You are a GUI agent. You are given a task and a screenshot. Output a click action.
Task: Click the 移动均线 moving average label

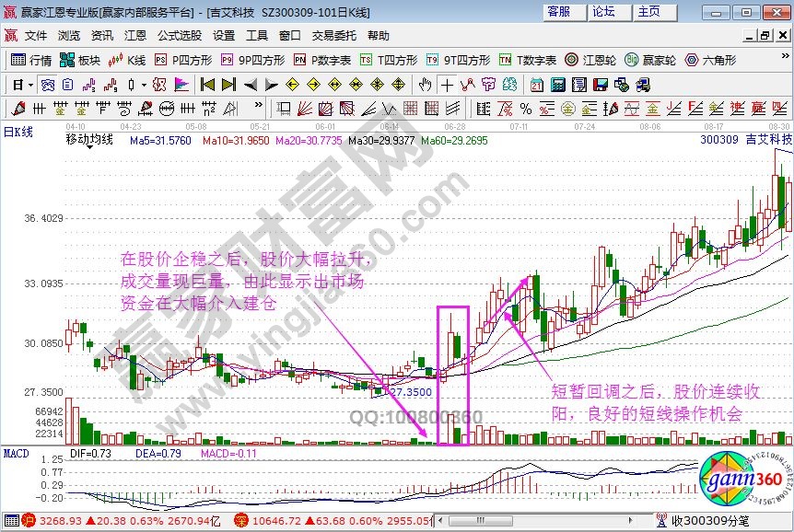point(89,139)
